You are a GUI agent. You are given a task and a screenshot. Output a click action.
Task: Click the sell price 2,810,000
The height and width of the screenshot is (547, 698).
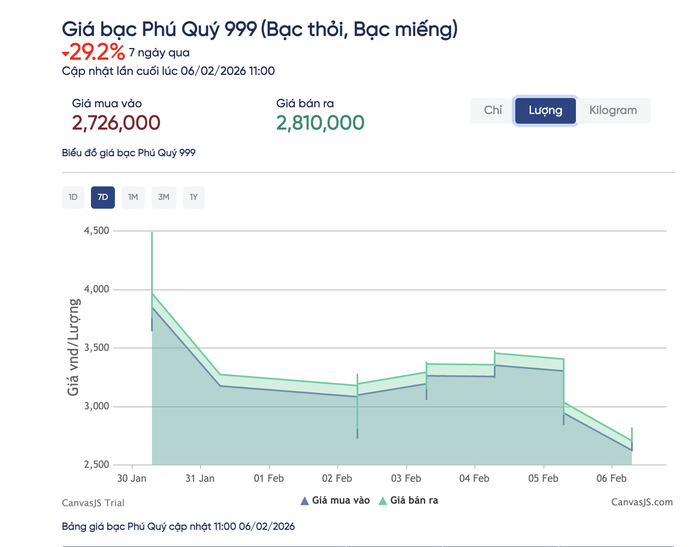[x=320, y=123]
